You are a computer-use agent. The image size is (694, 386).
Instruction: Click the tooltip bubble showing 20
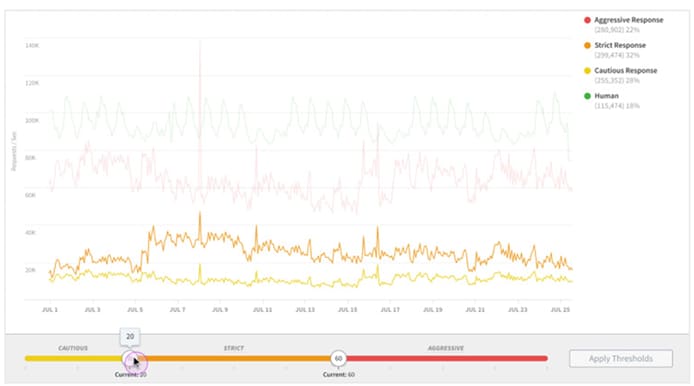point(130,336)
